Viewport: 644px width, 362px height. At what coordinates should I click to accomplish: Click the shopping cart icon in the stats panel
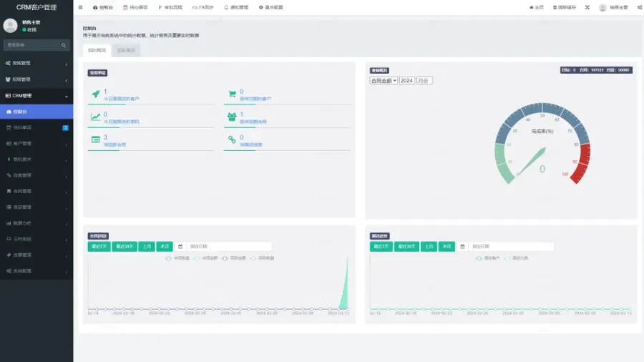pos(232,94)
